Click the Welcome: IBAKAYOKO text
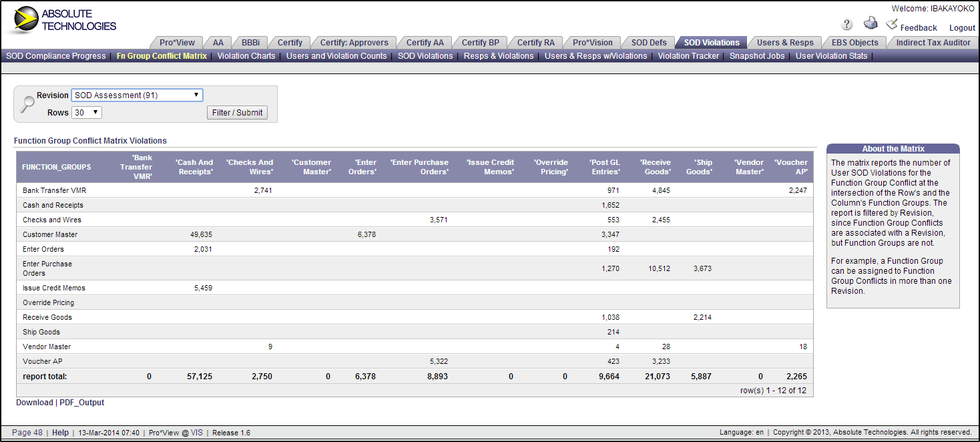Screen dimensions: 980x442 (x=933, y=9)
